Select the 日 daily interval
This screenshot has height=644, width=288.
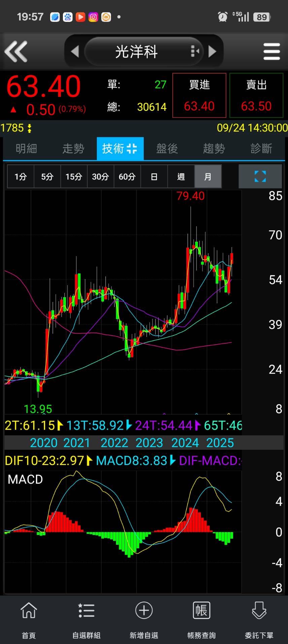[x=154, y=176]
